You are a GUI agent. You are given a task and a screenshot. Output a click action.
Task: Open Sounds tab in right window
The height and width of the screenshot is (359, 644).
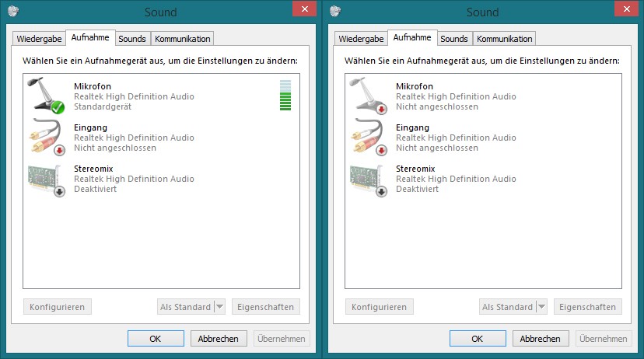pyautogui.click(x=454, y=39)
